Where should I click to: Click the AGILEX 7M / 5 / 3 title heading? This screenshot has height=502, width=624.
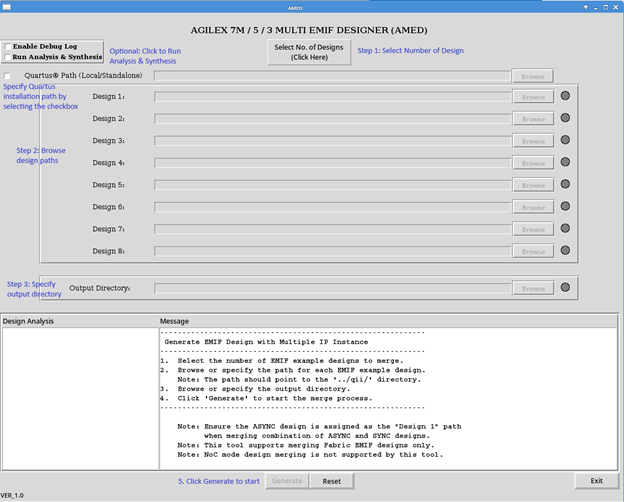tap(309, 30)
